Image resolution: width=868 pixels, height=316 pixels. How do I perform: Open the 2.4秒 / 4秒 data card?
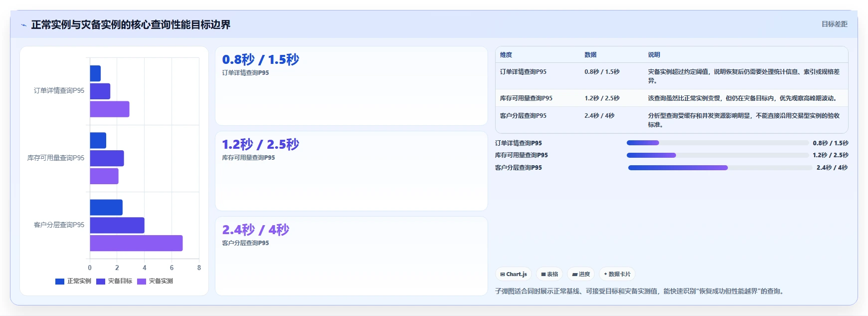coord(351,256)
